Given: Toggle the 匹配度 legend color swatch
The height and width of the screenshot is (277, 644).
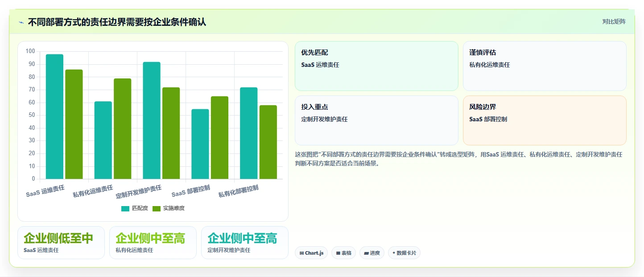Looking at the screenshot, I should point(125,208).
